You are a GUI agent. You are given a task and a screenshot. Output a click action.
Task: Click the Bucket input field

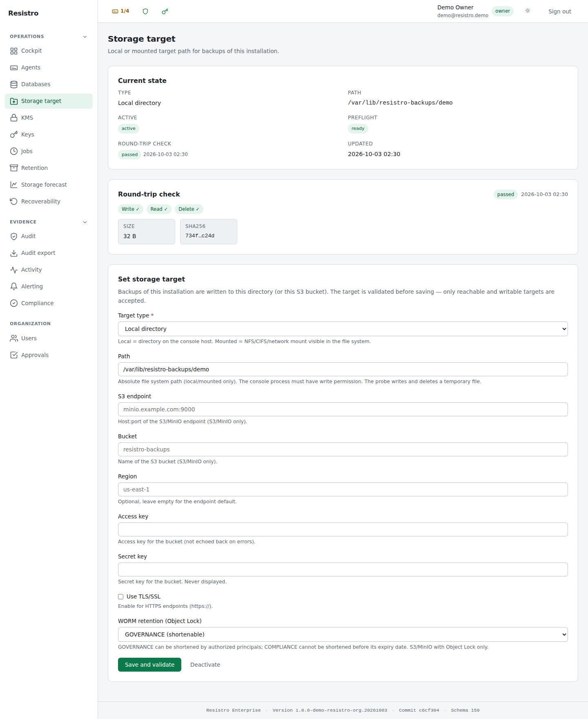pos(343,449)
